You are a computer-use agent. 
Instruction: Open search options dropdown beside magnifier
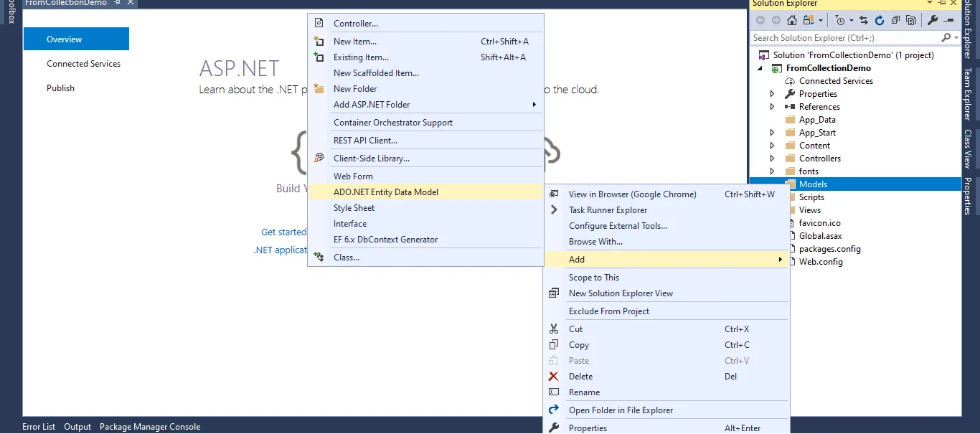(x=956, y=38)
